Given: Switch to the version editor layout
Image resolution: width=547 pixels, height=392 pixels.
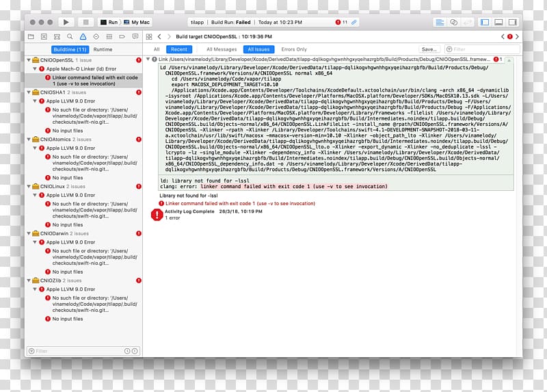Looking at the screenshot, I should (467, 22).
